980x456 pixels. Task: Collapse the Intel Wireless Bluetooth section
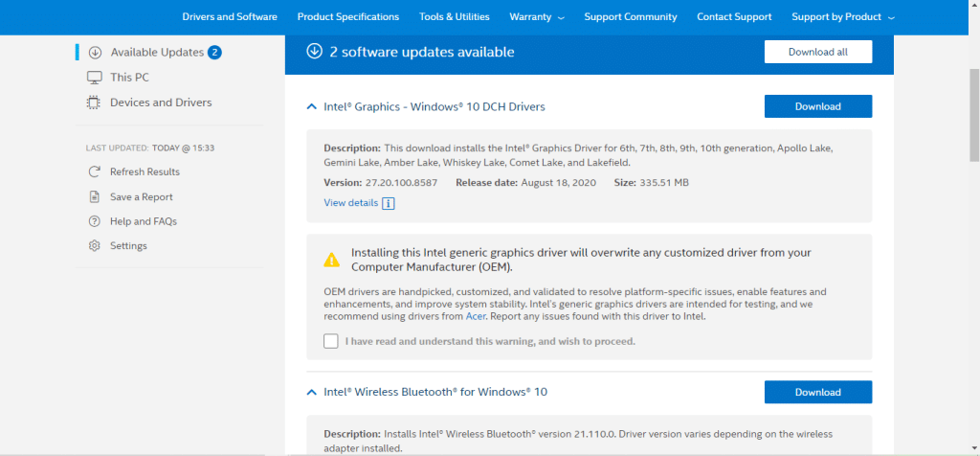click(311, 392)
